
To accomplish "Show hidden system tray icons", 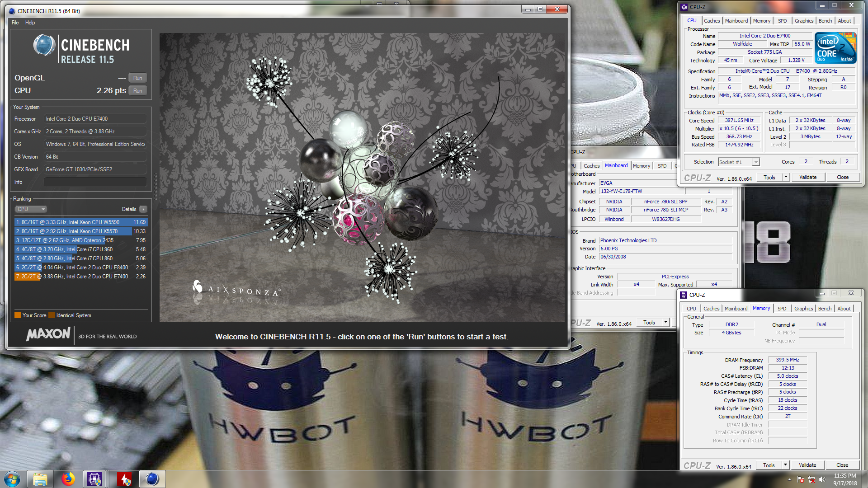I will point(789,479).
